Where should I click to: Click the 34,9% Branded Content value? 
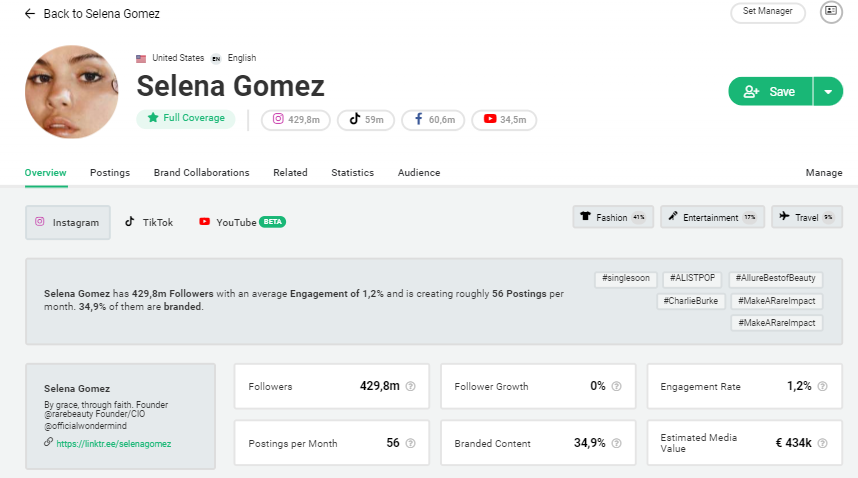pyautogui.click(x=589, y=443)
